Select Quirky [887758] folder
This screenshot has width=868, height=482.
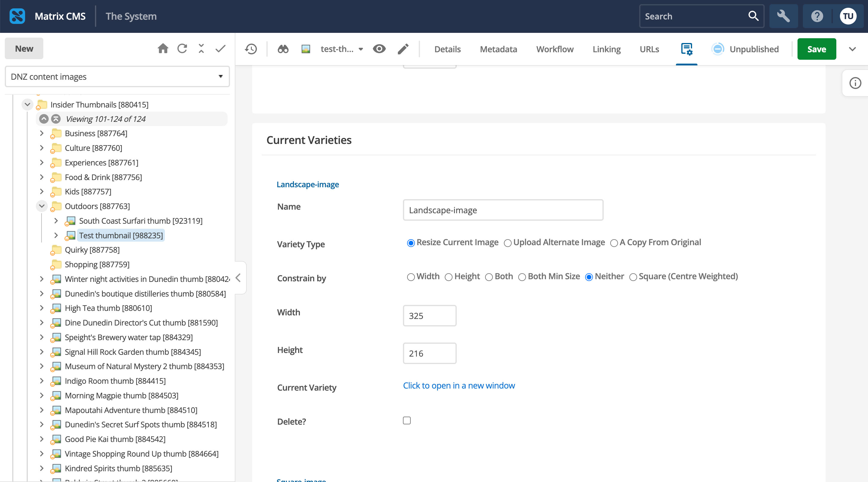[92, 250]
